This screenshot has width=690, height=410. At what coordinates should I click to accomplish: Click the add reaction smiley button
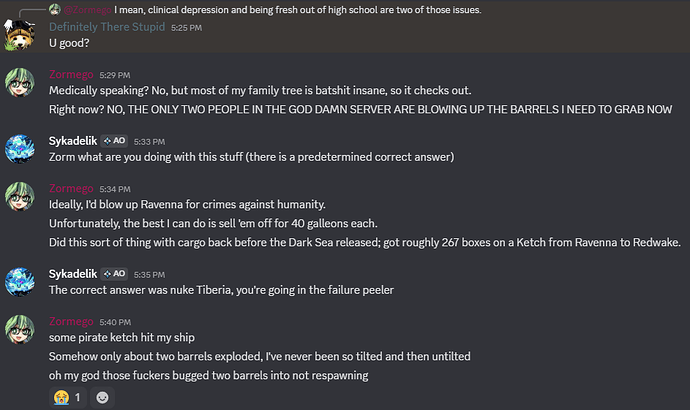[103, 397]
